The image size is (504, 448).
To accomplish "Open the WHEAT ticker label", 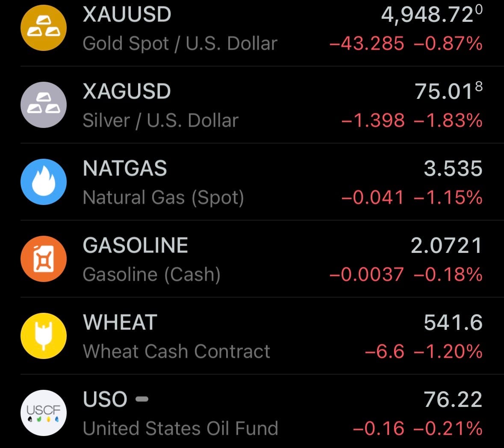I will (x=120, y=323).
